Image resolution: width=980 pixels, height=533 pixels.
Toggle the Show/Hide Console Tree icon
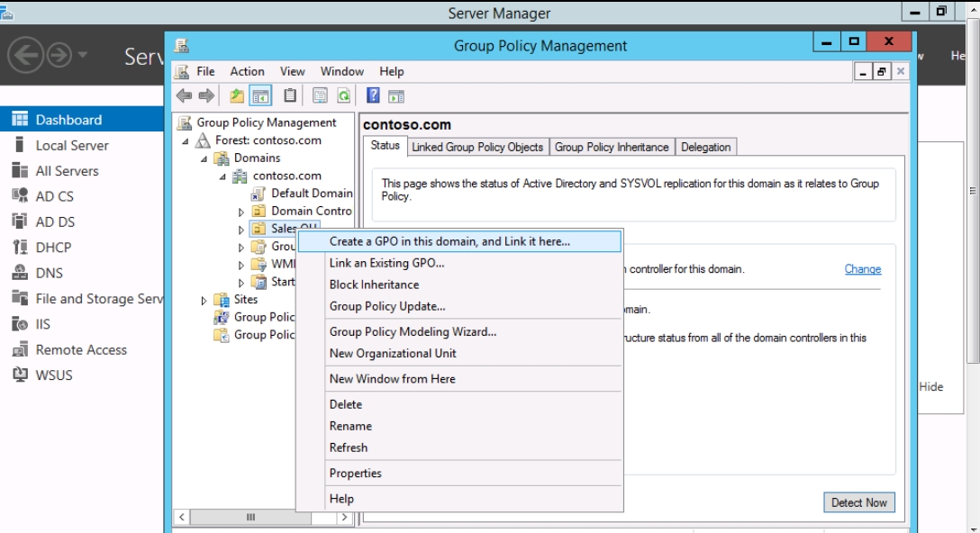(x=260, y=95)
